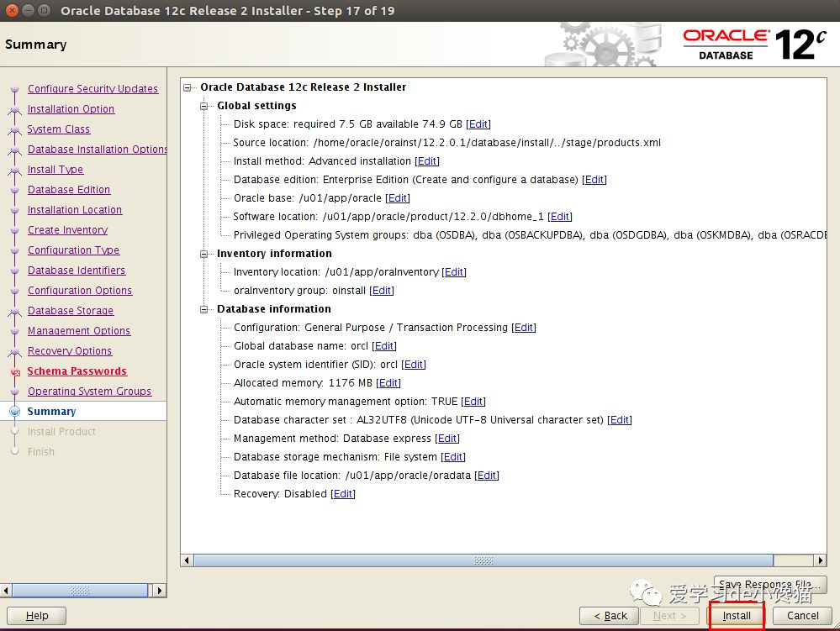840x631 pixels.
Task: Open the Installation Option step
Action: tap(71, 109)
